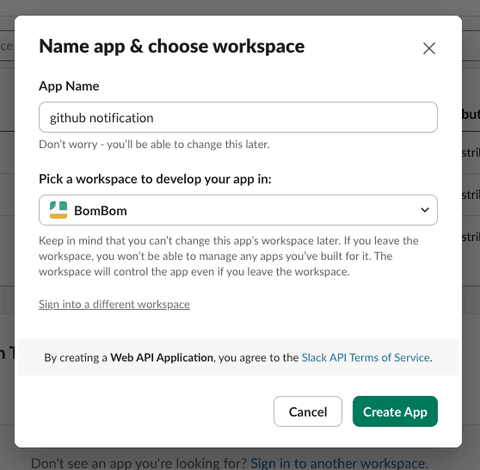Open Sign into a different workspace link
Screen dimensions: 480x470
tap(114, 304)
